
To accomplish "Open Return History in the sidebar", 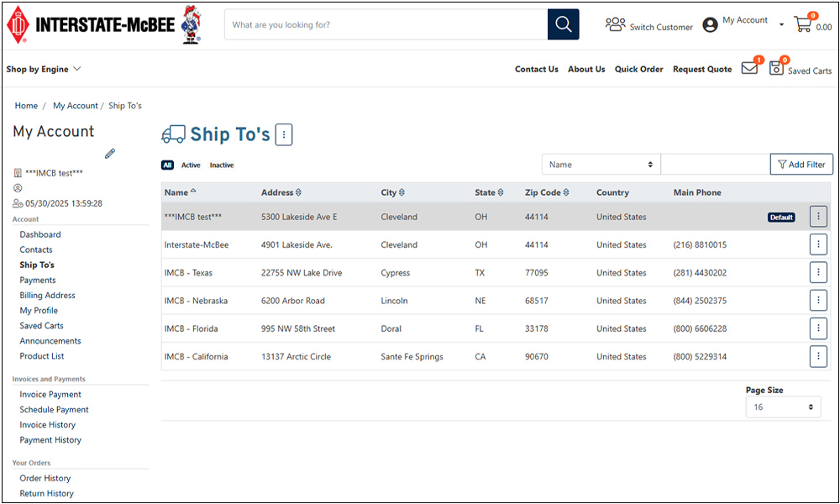I will tap(46, 493).
